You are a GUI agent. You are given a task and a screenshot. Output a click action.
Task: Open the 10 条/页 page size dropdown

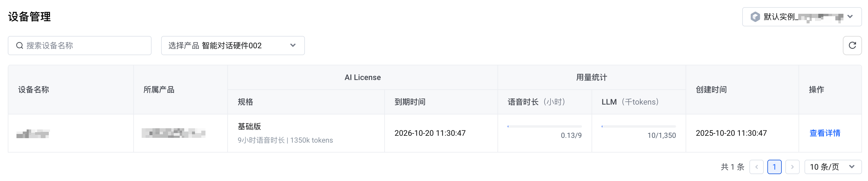[832, 167]
